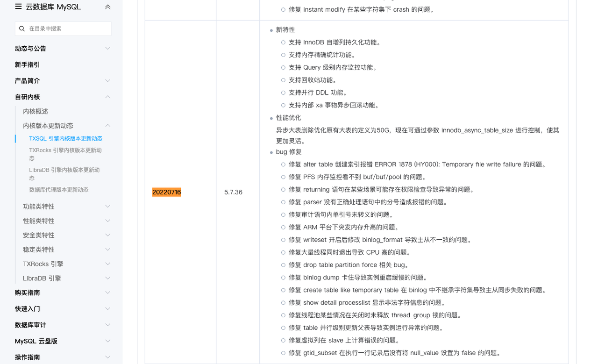Viewport: 598px width, 364px height.
Task: Collapse sidebar using double-chevron up icon
Action: pos(108,7)
